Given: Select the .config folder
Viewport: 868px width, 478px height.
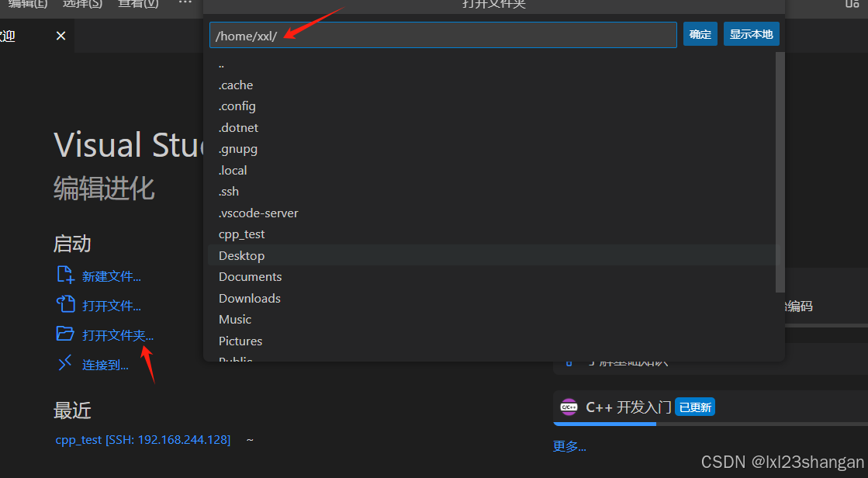Looking at the screenshot, I should (491, 106).
